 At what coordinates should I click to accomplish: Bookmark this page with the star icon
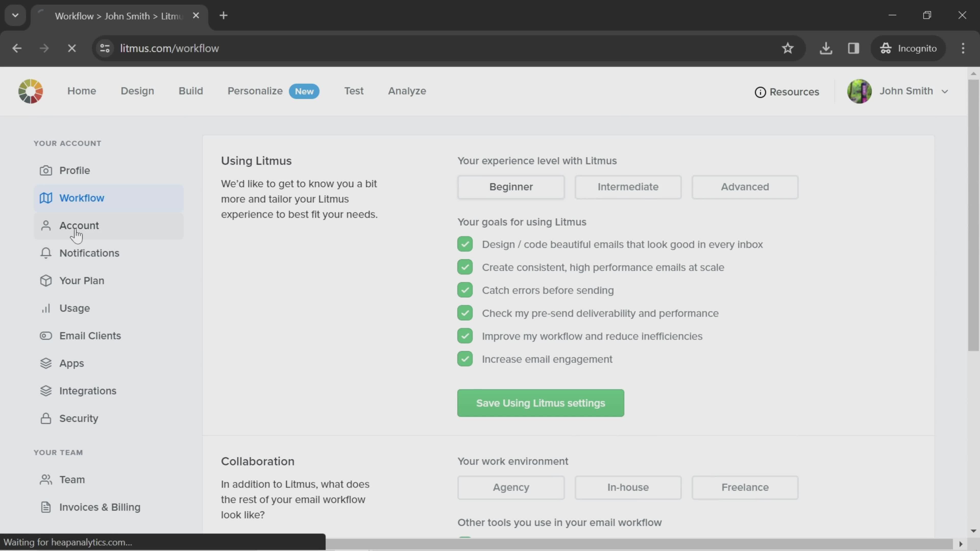pyautogui.click(x=788, y=48)
